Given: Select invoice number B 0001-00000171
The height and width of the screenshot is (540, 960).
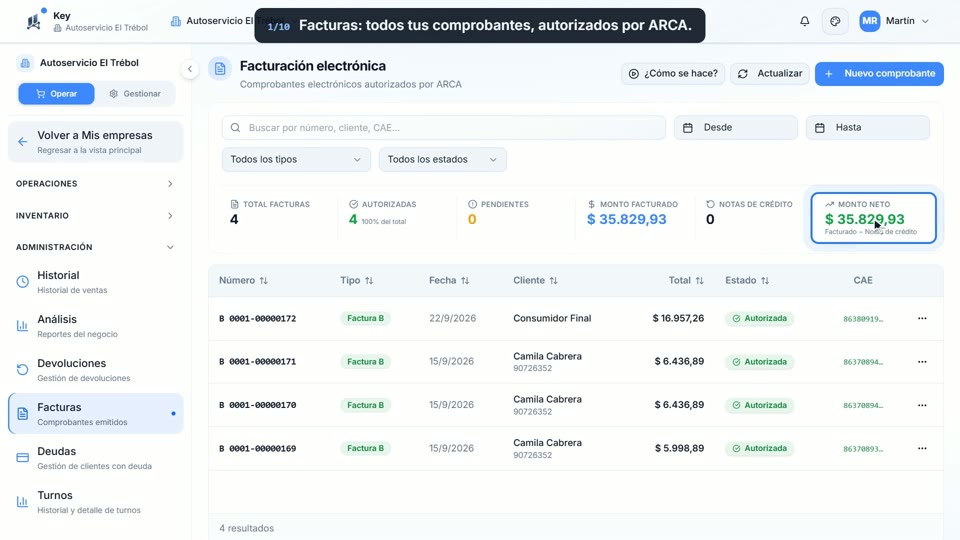Looking at the screenshot, I should pyautogui.click(x=258, y=362).
